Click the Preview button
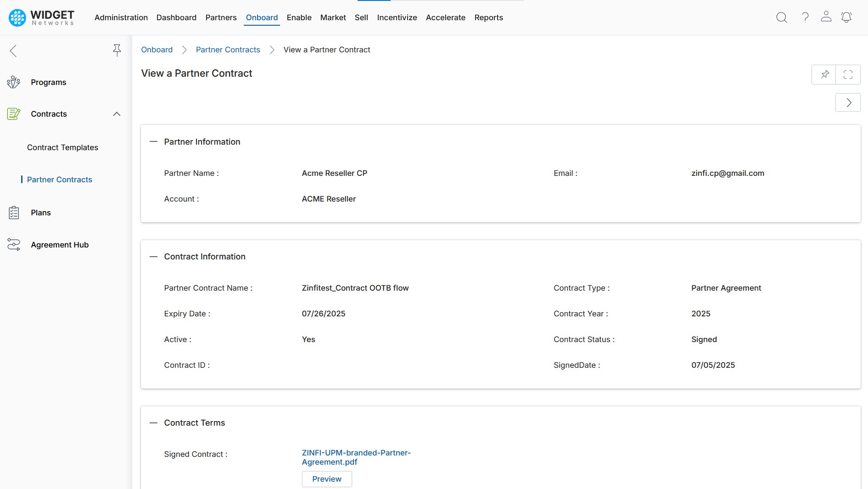868x489 pixels. click(326, 479)
